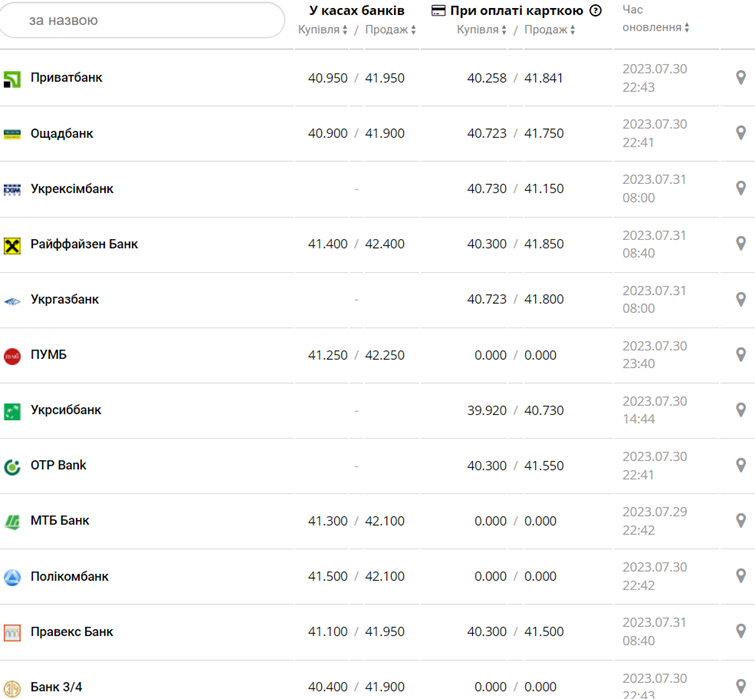
Task: Open the МТБ Банк link
Action: point(60,521)
